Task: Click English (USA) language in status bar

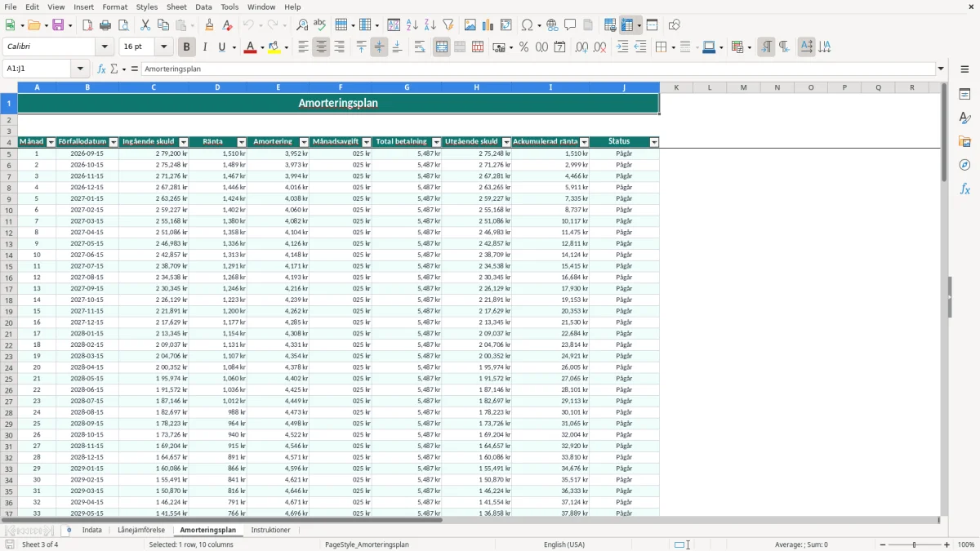Action: (564, 544)
